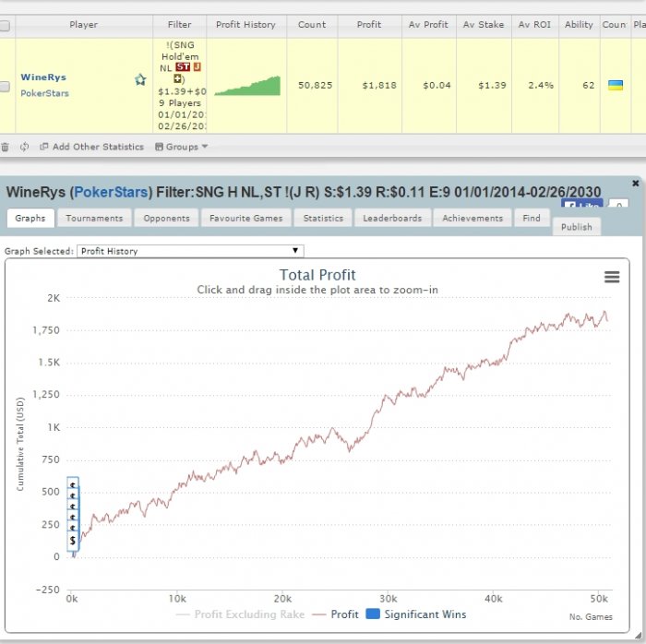Image resolution: width=646 pixels, height=644 pixels.
Task: Open the WineRys player link
Action: click(x=43, y=77)
